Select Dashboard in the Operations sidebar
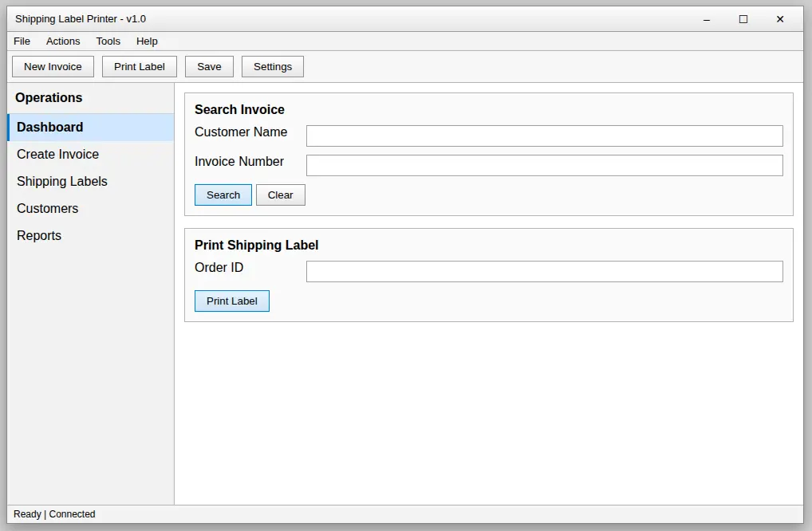 pyautogui.click(x=91, y=128)
